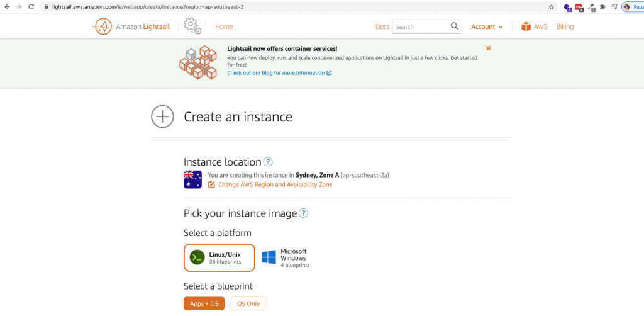Click into the Search input field
Viewport: 644px width, 316px height.
[x=420, y=27]
